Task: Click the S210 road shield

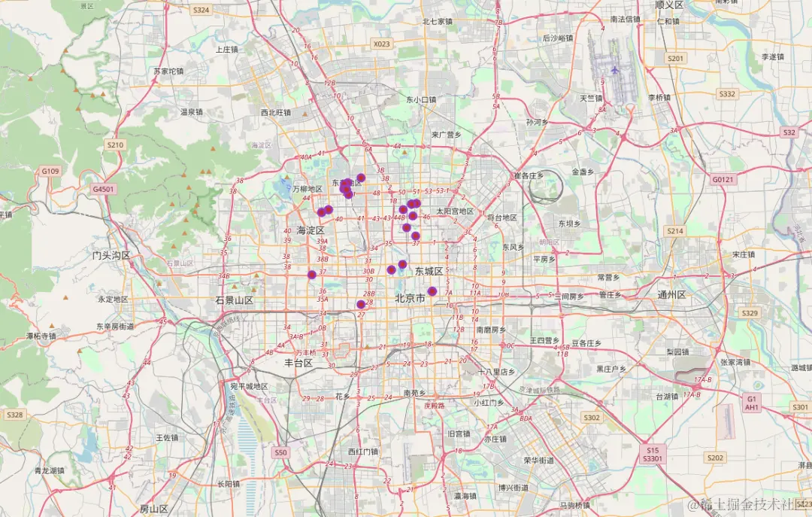Action: 115,144
